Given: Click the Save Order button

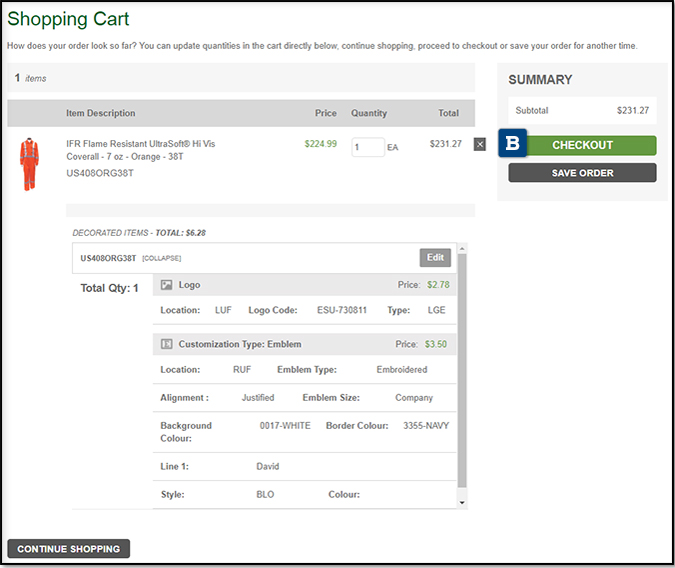Looking at the screenshot, I should [582, 173].
